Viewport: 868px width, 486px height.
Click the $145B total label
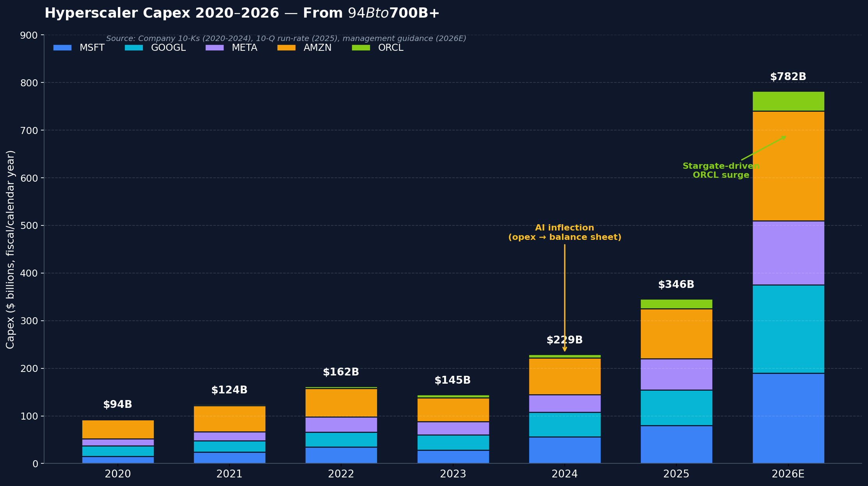[x=453, y=381]
